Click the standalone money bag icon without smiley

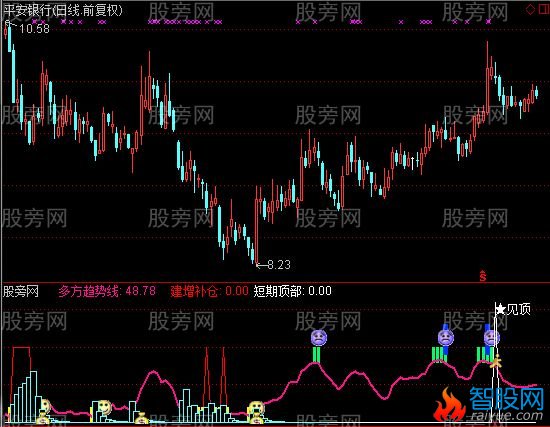point(142,419)
